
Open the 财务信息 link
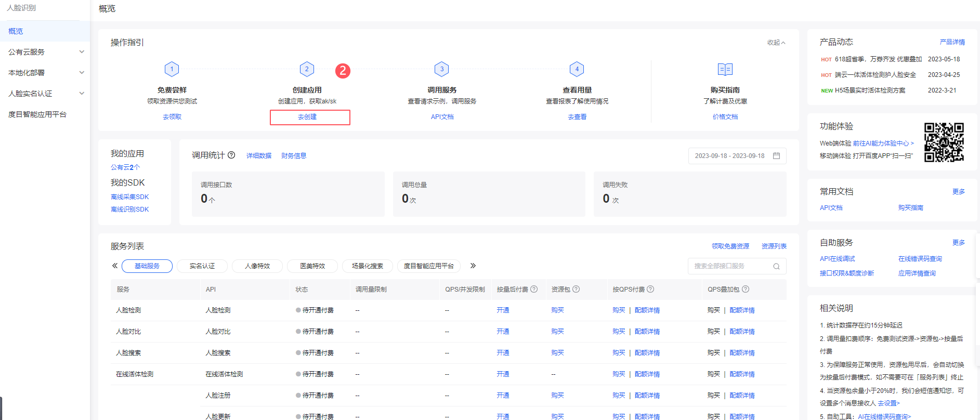pos(294,156)
